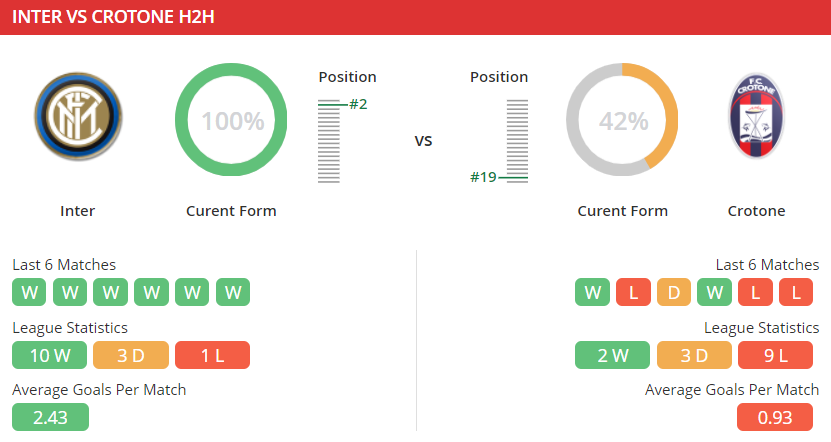Image resolution: width=831 pixels, height=442 pixels.
Task: Click the Inter team name label
Action: pos(77,211)
